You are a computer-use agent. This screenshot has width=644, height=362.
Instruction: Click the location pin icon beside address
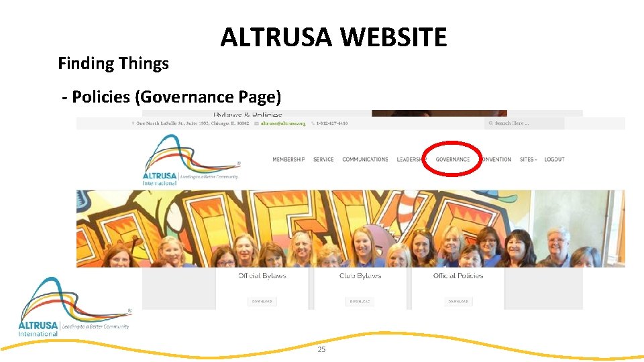[x=133, y=123]
